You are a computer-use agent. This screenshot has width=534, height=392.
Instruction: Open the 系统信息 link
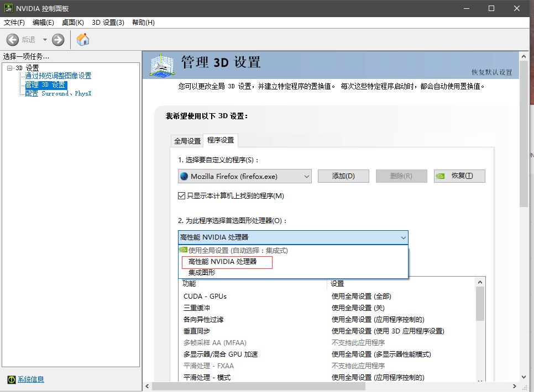click(x=30, y=379)
